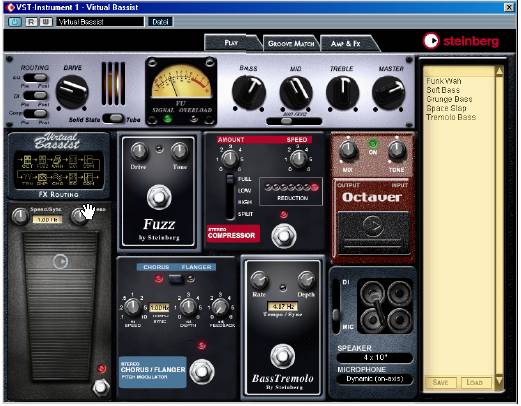This screenshot has height=406, width=521.
Task: Select the Tremolo Bass preset
Action: 451,117
